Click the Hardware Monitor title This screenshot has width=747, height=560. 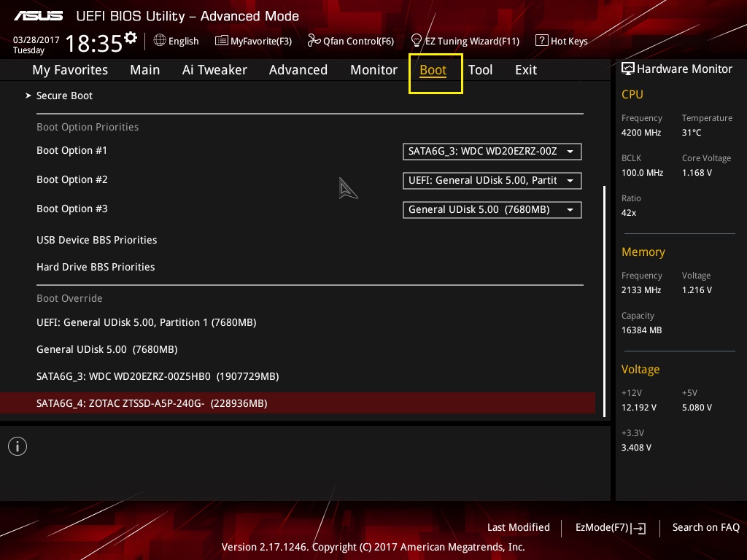[684, 69]
